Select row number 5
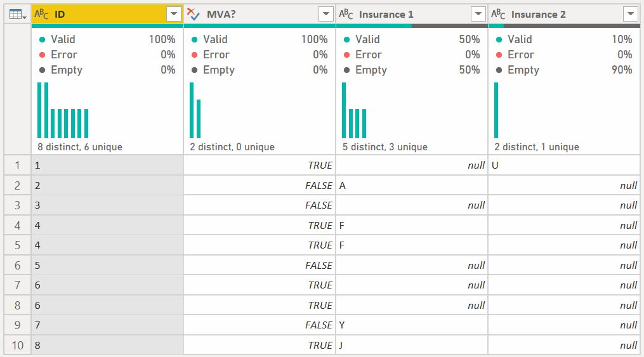Viewport: 644px width, 357px height. point(18,245)
